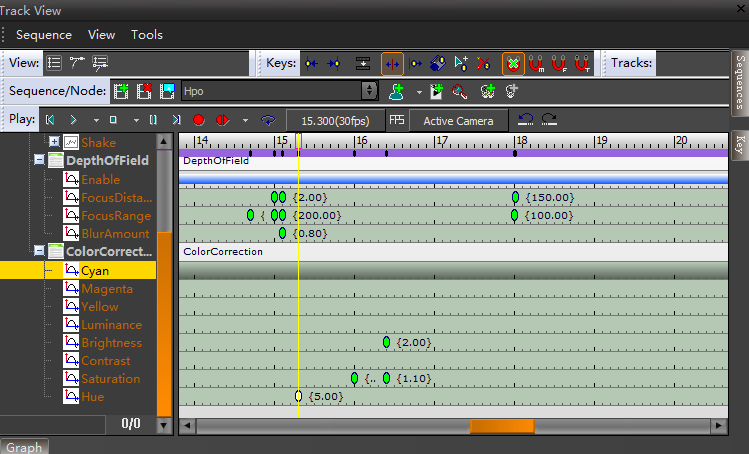The image size is (749, 454).
Task: Click the add sequence icon
Action: (x=122, y=91)
